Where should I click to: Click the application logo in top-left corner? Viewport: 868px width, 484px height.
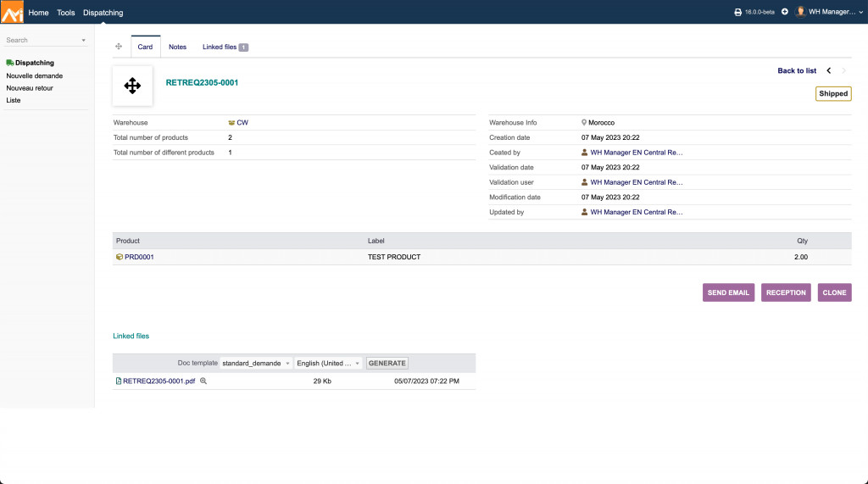tap(12, 12)
